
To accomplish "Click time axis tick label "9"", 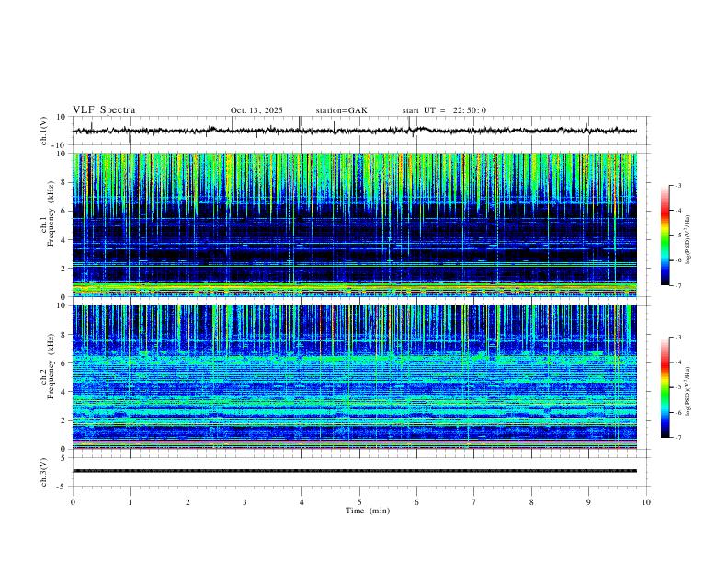I will coord(588,502).
